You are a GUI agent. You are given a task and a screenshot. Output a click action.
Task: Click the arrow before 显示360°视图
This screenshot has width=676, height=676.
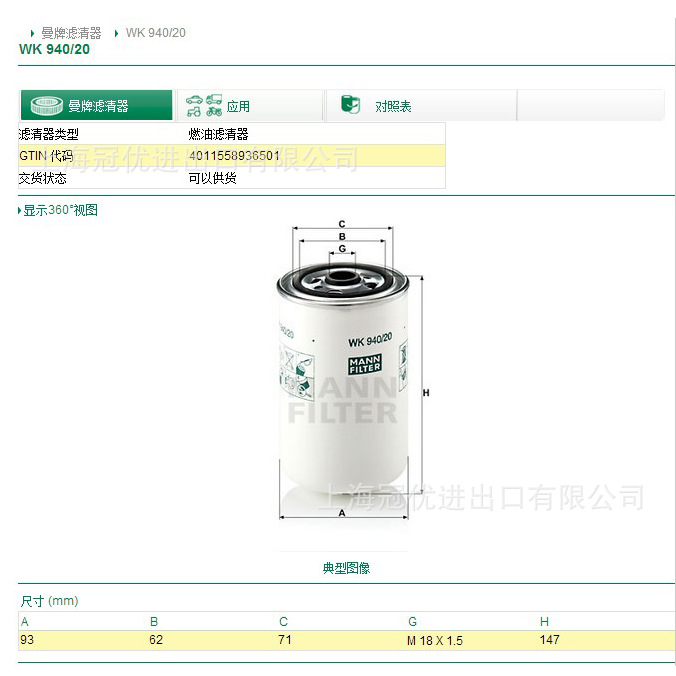(19, 210)
